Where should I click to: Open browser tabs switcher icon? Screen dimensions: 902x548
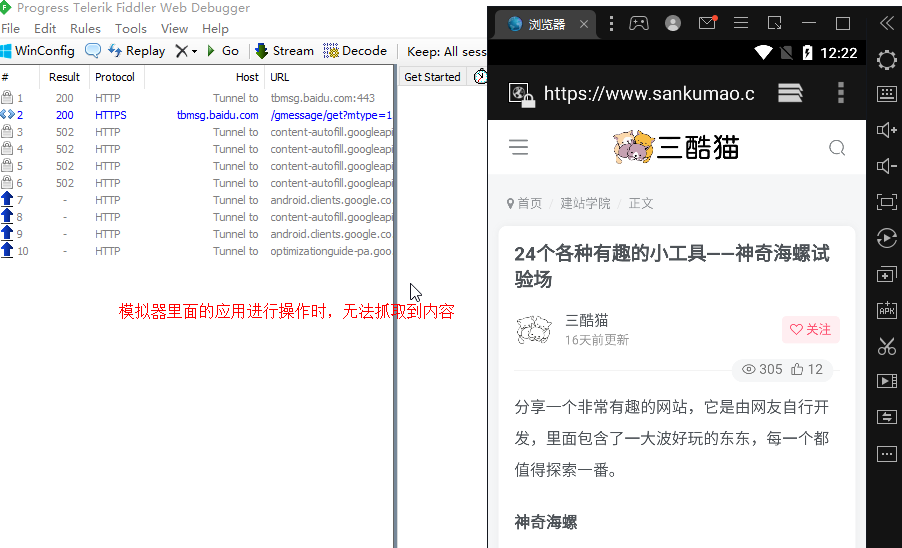click(790, 93)
